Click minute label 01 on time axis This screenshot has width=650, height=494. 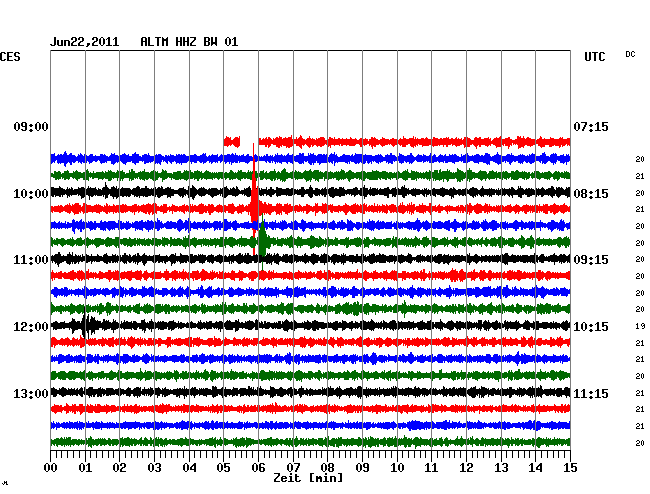85,467
